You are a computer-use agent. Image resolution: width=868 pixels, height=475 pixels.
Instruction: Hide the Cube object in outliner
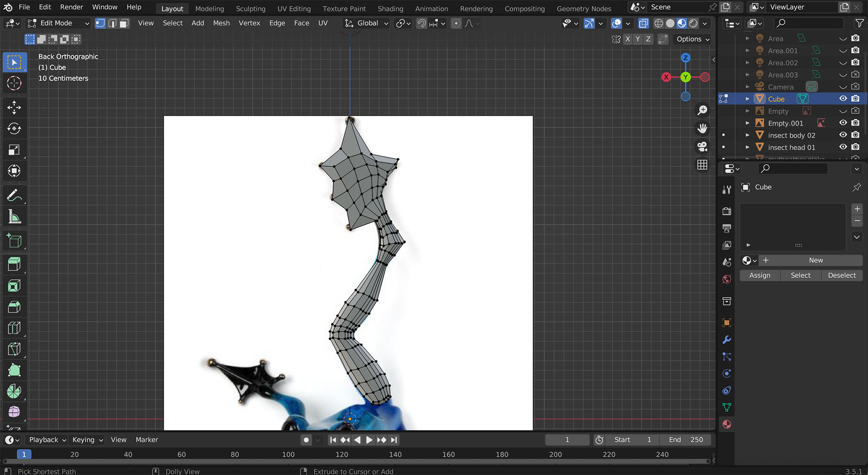[843, 99]
